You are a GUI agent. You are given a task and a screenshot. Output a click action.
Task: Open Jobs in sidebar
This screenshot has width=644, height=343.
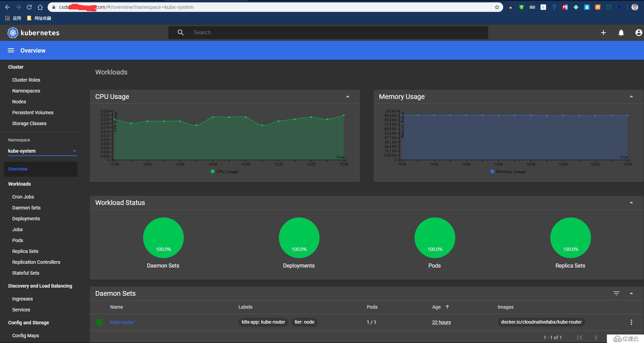tap(17, 229)
